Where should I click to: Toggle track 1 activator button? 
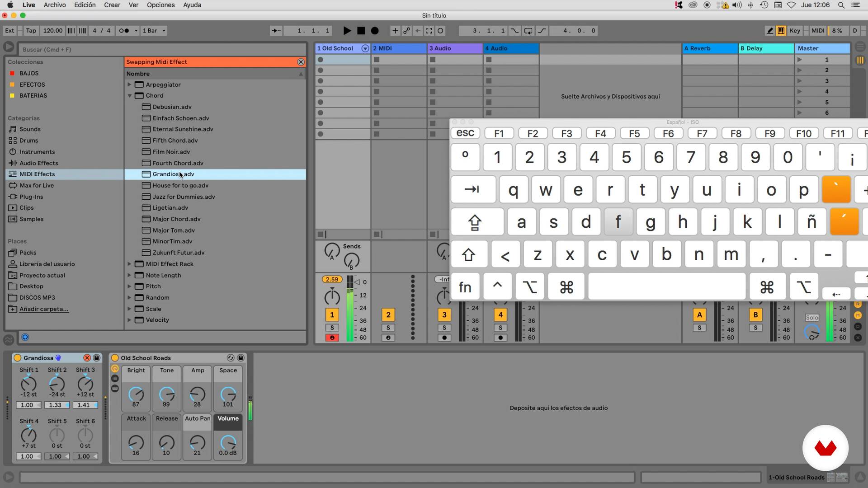coord(332,314)
